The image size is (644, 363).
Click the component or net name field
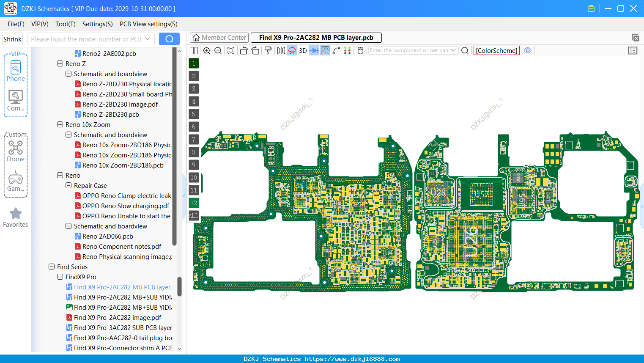tap(408, 50)
